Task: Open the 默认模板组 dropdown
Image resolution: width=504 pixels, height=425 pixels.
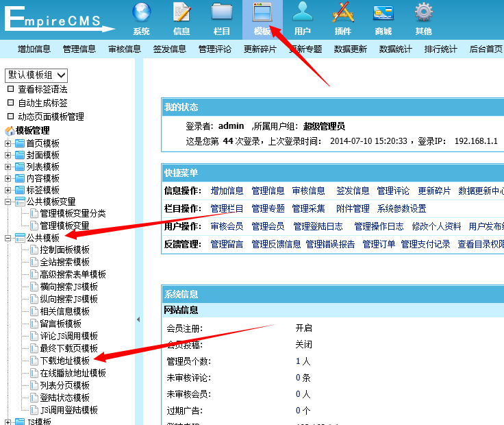Action: point(37,75)
